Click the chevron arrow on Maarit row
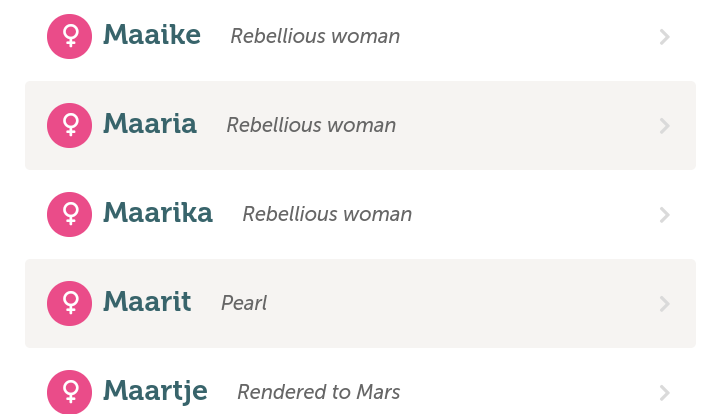Image resolution: width=720 pixels, height=414 pixels. point(665,303)
